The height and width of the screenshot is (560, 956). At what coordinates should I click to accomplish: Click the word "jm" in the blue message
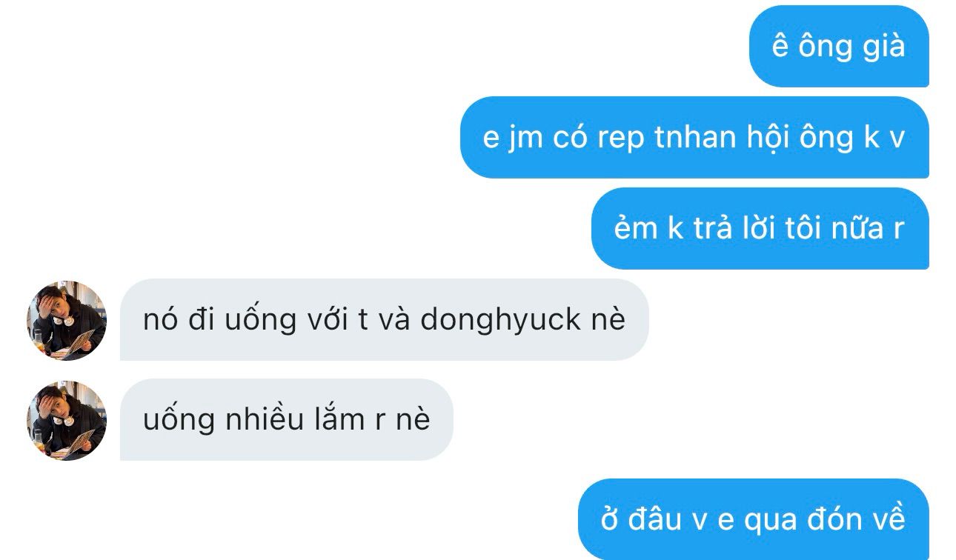click(x=525, y=139)
